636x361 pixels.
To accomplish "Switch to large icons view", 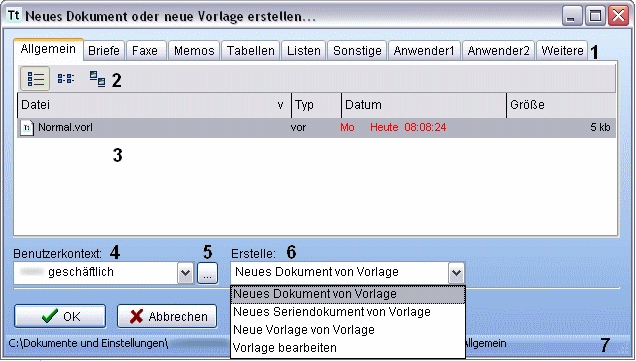I will click(97, 78).
